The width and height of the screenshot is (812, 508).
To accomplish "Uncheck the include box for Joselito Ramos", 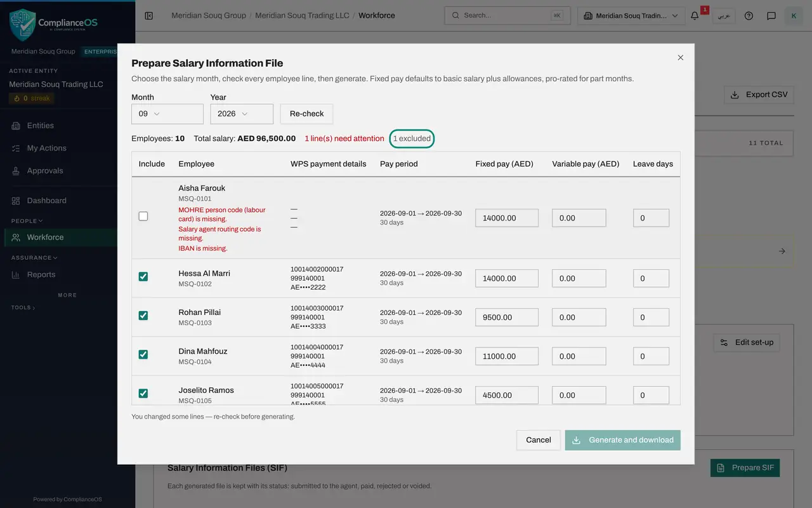I will click(143, 394).
